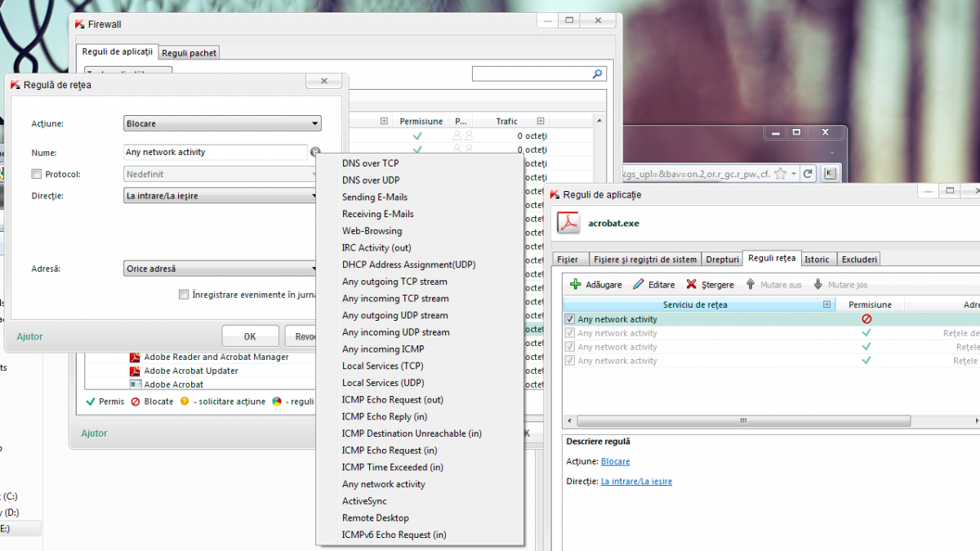Switch to the Drepturi tab

[x=722, y=259]
